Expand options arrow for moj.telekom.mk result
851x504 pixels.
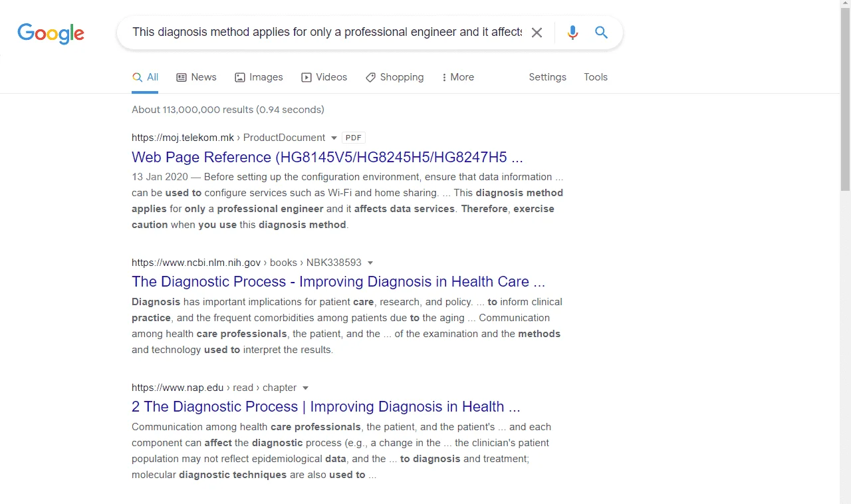[334, 138]
